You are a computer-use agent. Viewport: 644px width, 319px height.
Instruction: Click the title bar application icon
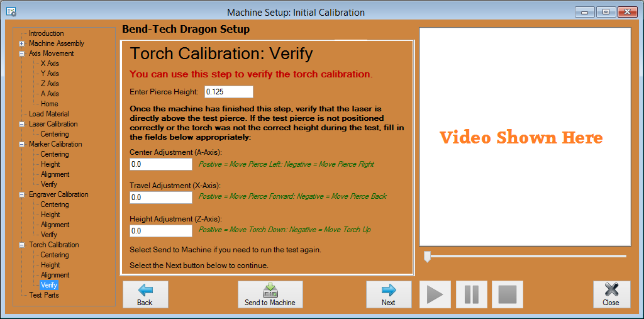point(11,12)
